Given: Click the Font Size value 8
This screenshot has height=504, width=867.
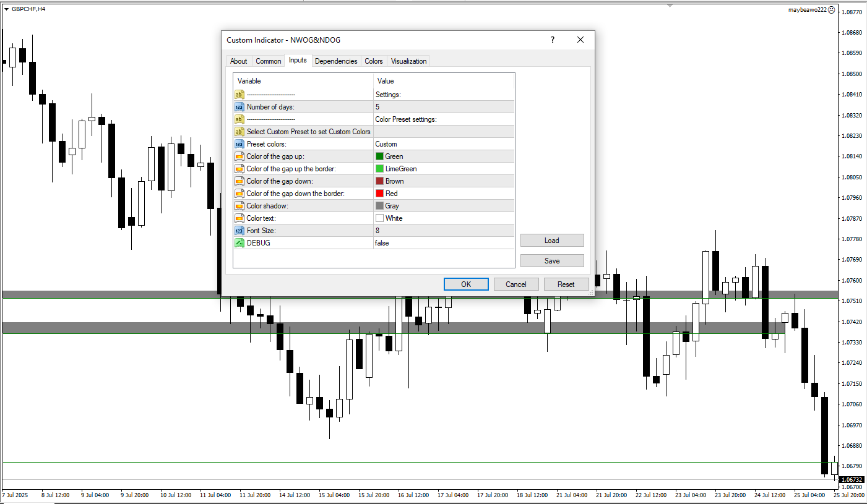Looking at the screenshot, I should pos(444,231).
